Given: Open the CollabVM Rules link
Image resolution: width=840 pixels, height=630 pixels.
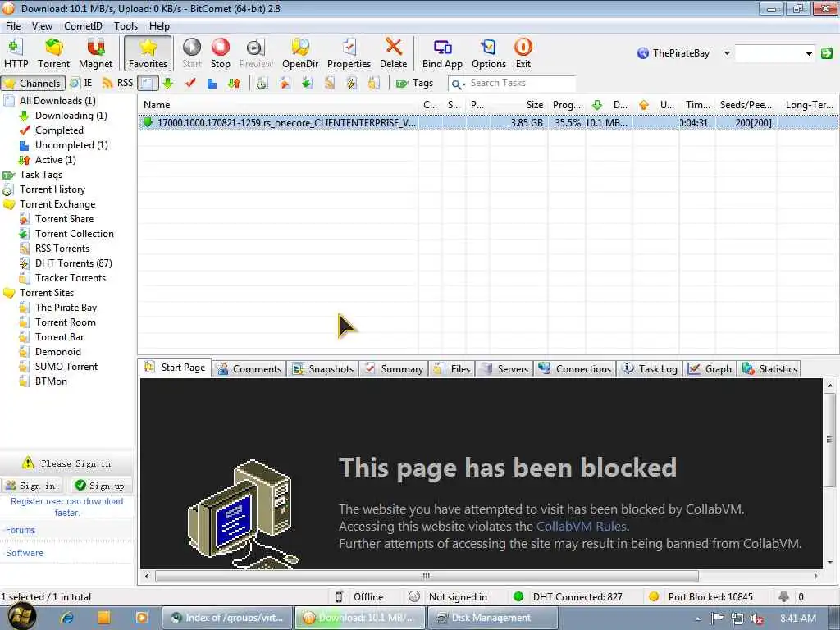Looking at the screenshot, I should [582, 526].
